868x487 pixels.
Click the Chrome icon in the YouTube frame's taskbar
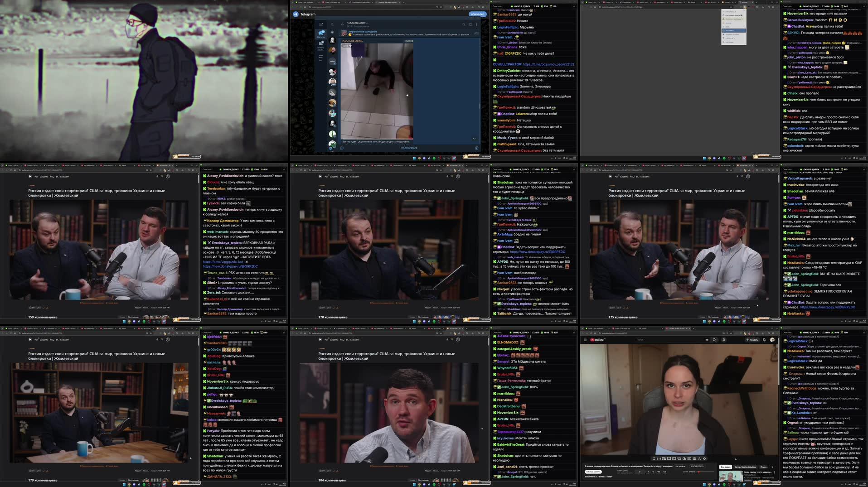(x=710, y=484)
